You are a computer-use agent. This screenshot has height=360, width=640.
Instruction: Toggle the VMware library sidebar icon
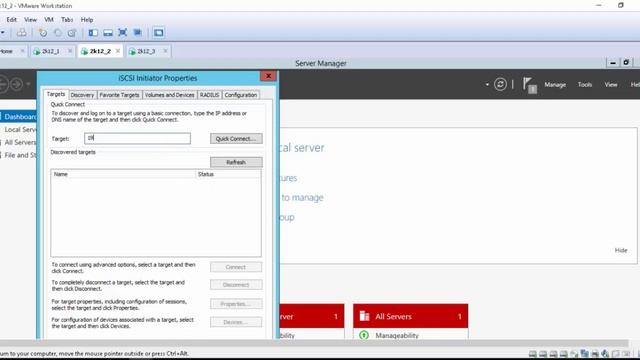tap(93, 33)
